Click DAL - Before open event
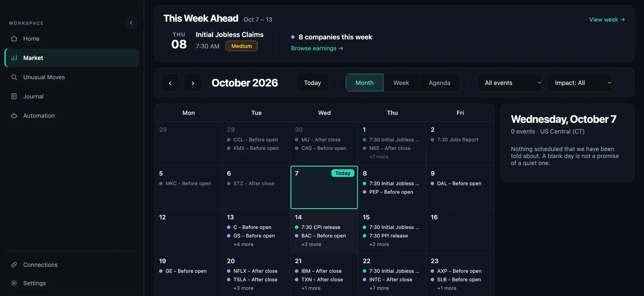The height and width of the screenshot is (296, 644). [456, 183]
